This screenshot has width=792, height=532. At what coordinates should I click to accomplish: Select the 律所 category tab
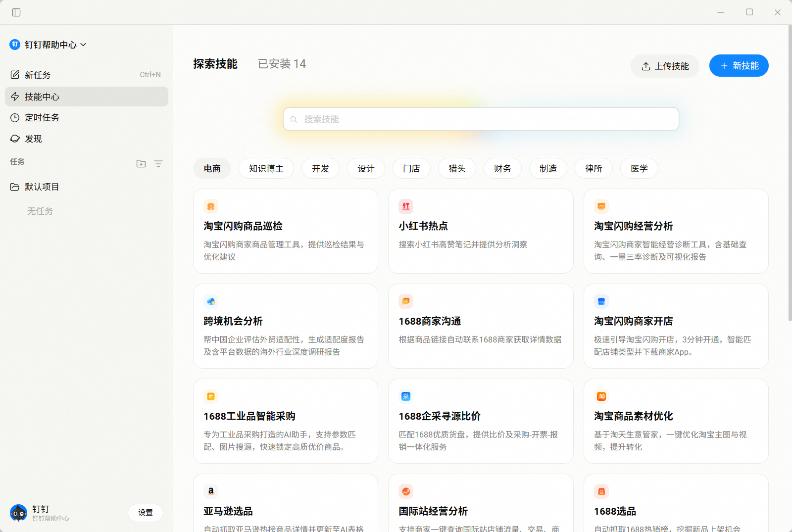coord(594,168)
